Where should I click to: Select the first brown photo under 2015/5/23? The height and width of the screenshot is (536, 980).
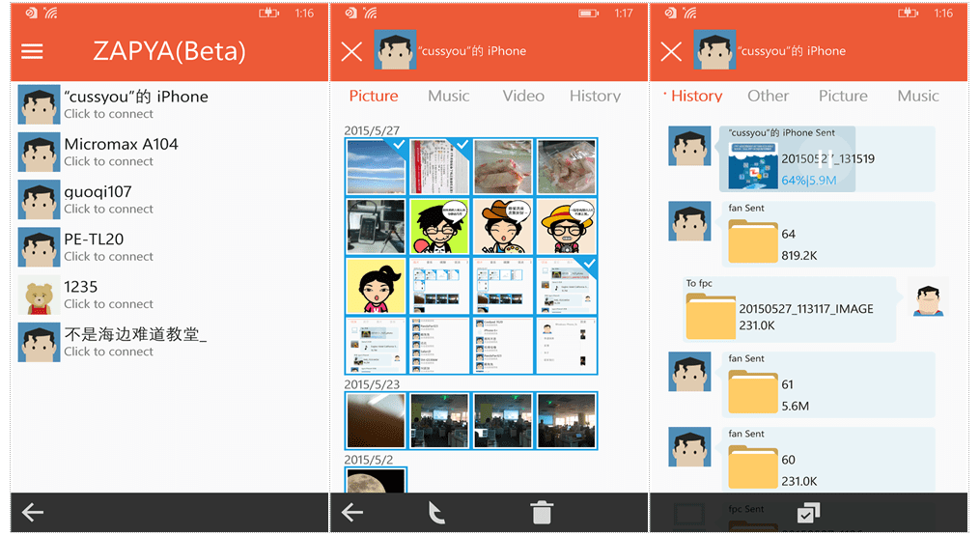coord(376,420)
